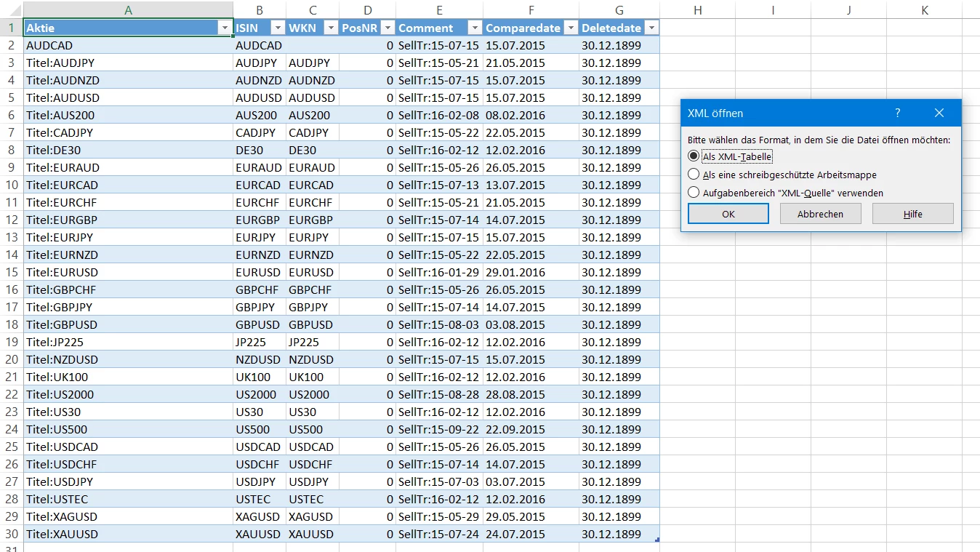Click Comment cell 'SellTr:15-08-03'

point(440,324)
